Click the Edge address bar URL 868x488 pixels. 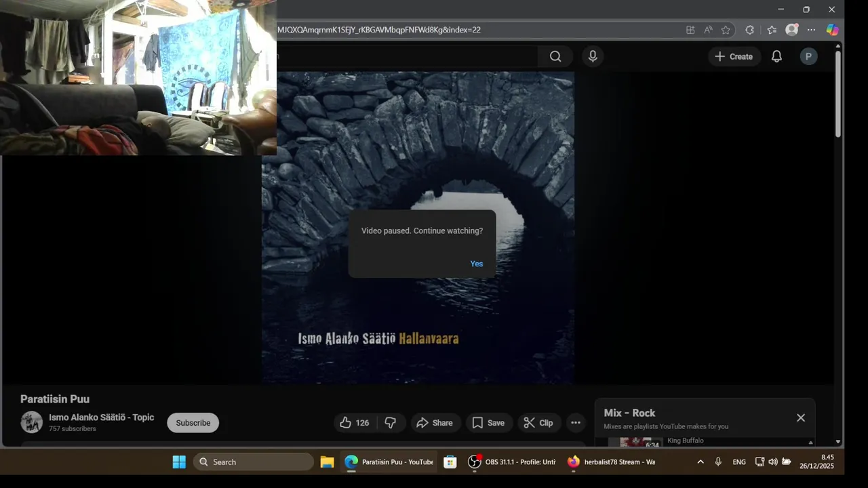pyautogui.click(x=378, y=30)
